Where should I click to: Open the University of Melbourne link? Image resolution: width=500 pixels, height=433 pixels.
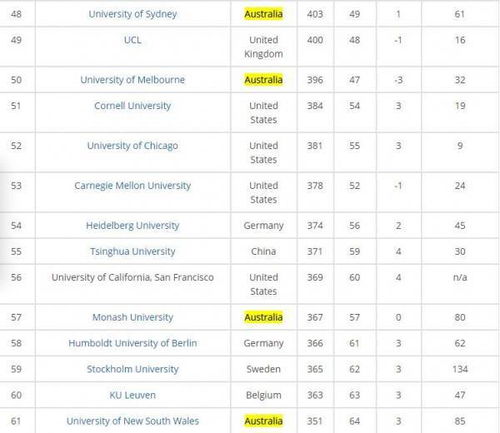tap(133, 80)
